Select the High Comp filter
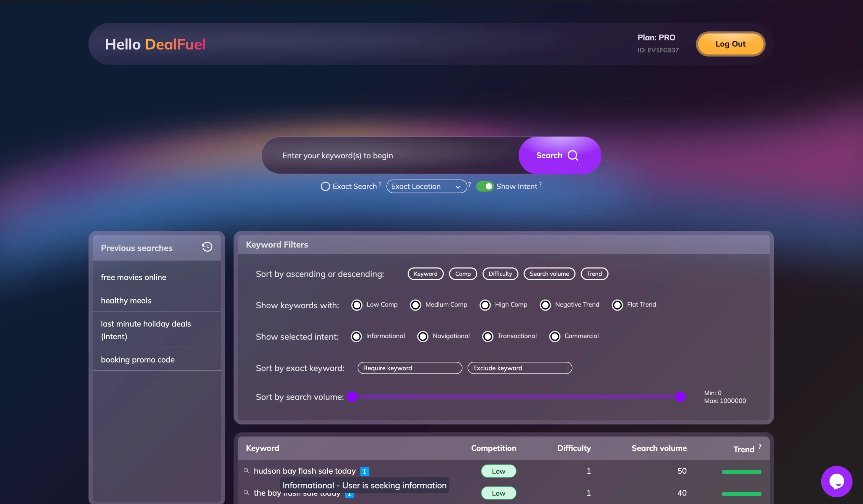The height and width of the screenshot is (504, 863). pyautogui.click(x=484, y=305)
